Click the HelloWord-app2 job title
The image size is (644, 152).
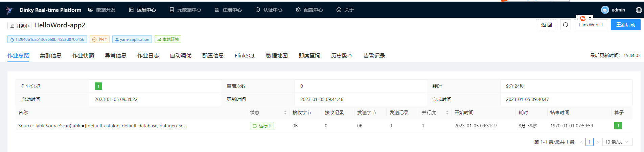point(60,25)
